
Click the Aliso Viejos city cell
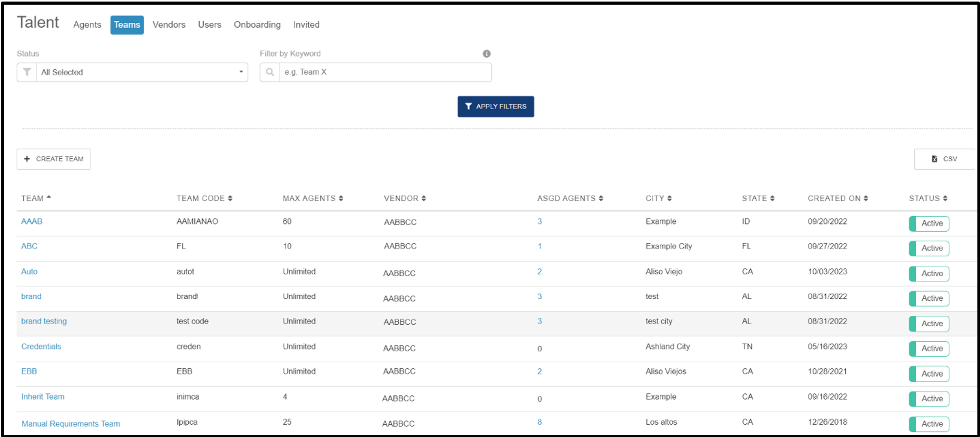coord(666,372)
